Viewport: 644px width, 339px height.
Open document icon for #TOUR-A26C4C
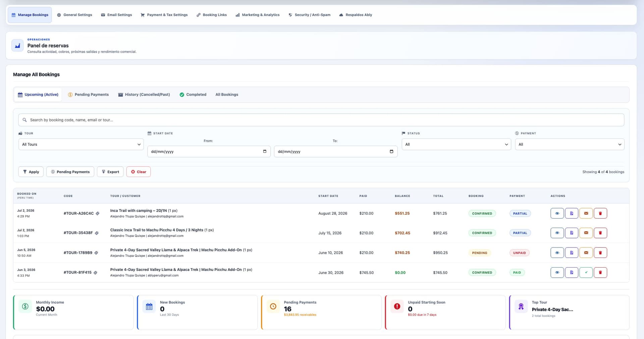click(x=572, y=213)
